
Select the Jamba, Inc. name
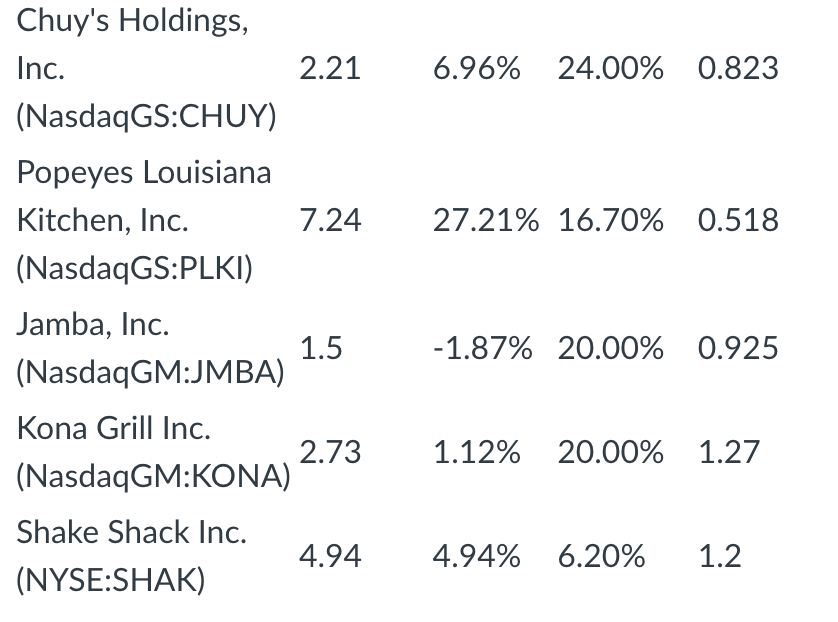[x=92, y=324]
